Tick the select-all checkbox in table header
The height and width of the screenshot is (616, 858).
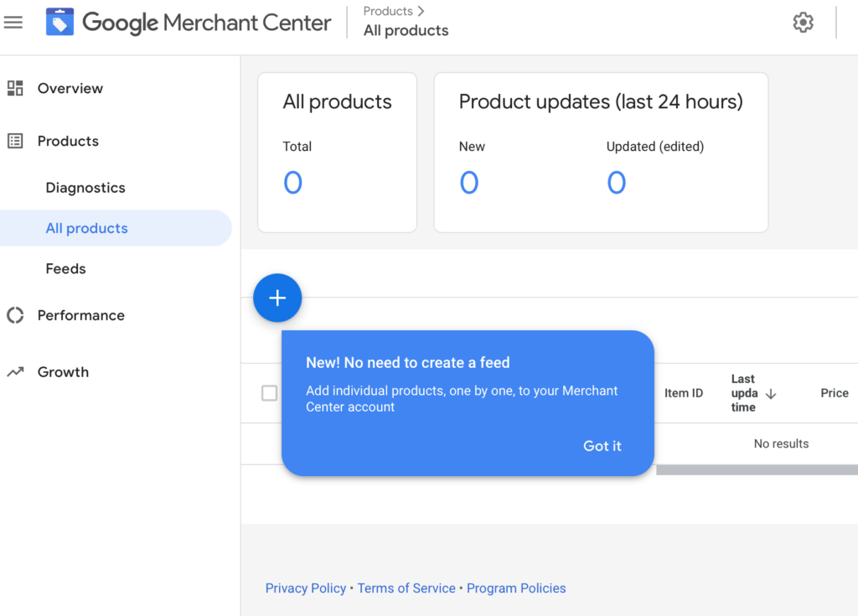click(269, 393)
